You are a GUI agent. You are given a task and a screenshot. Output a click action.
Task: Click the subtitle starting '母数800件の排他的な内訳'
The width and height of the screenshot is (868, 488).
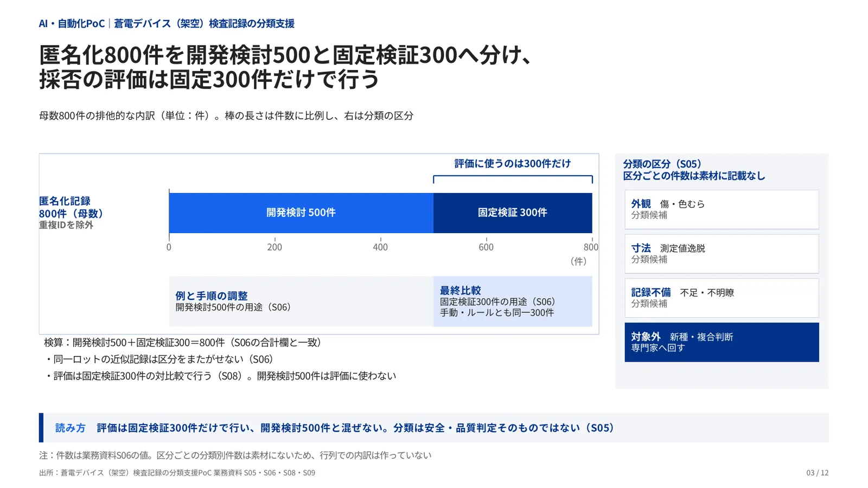point(226,115)
